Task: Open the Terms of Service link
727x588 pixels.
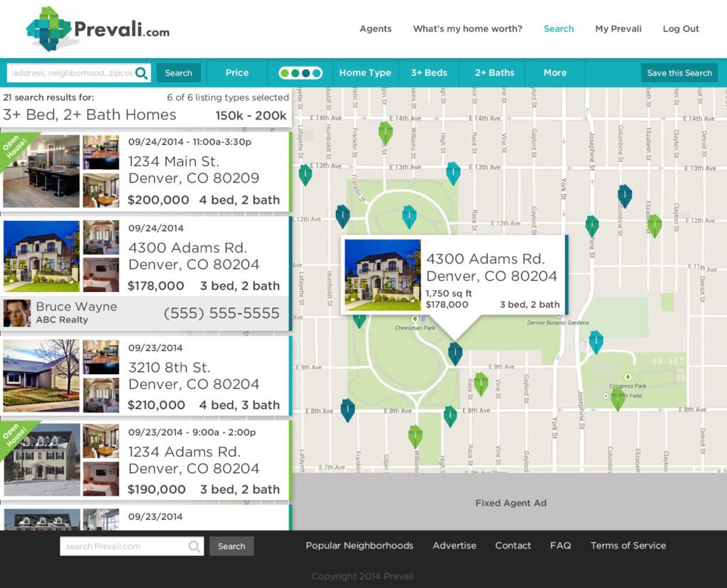Action: pos(628,546)
